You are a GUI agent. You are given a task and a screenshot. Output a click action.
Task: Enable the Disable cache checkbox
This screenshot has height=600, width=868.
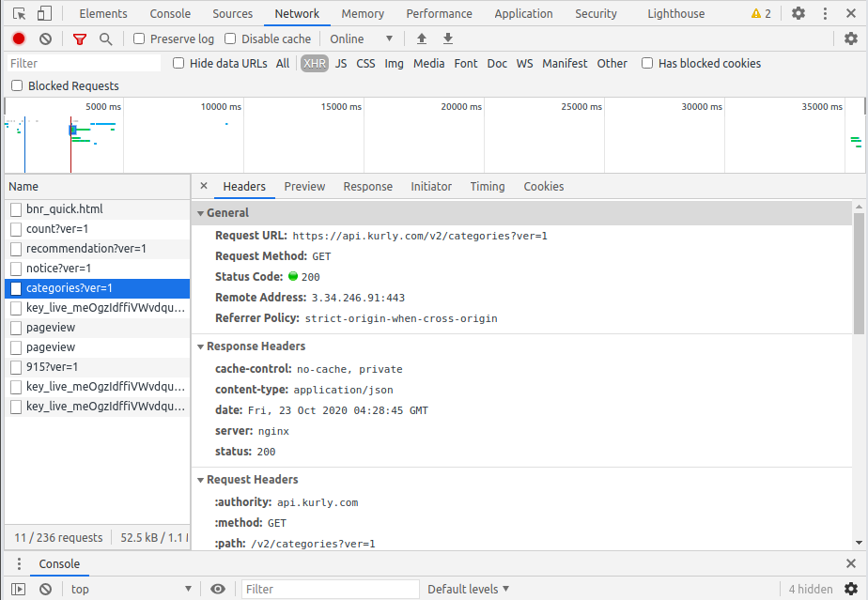230,38
